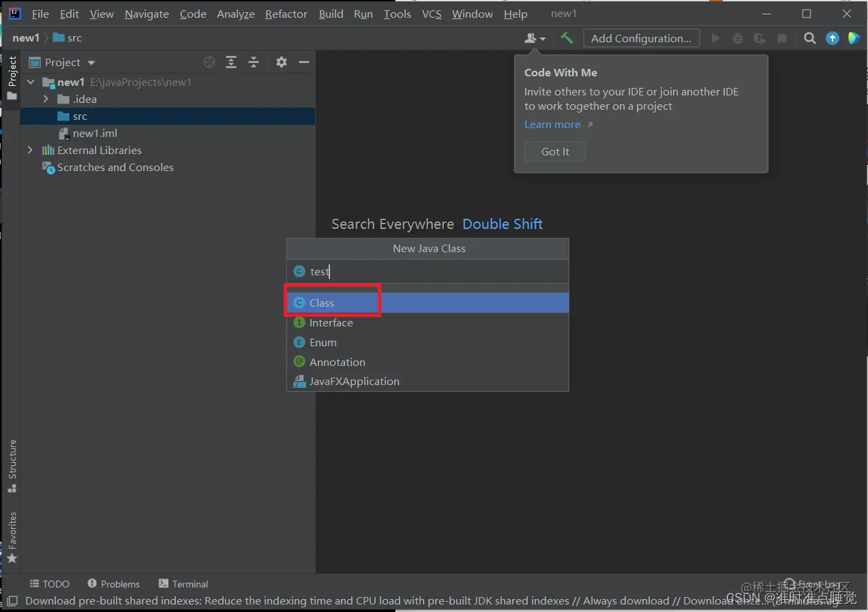868x612 pixels.
Task: Open the Code With Me user icon
Action: (x=535, y=38)
